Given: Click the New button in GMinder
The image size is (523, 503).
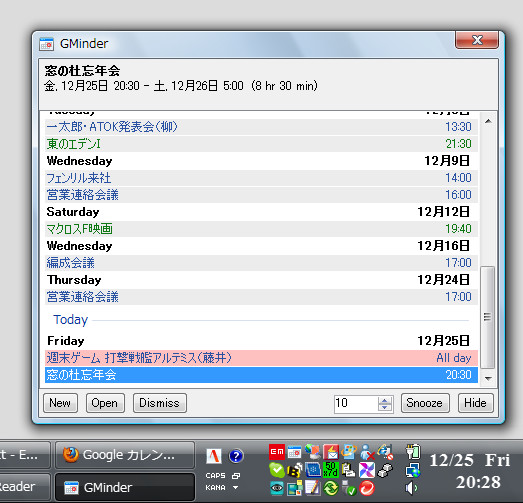Looking at the screenshot, I should (x=60, y=403).
